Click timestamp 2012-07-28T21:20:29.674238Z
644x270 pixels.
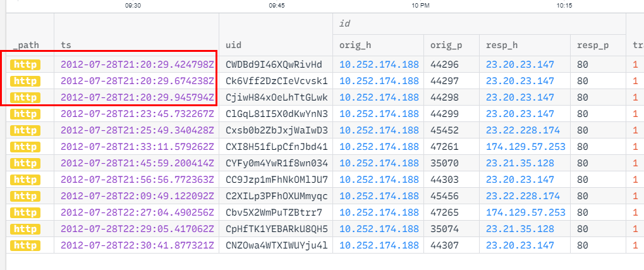[138, 81]
